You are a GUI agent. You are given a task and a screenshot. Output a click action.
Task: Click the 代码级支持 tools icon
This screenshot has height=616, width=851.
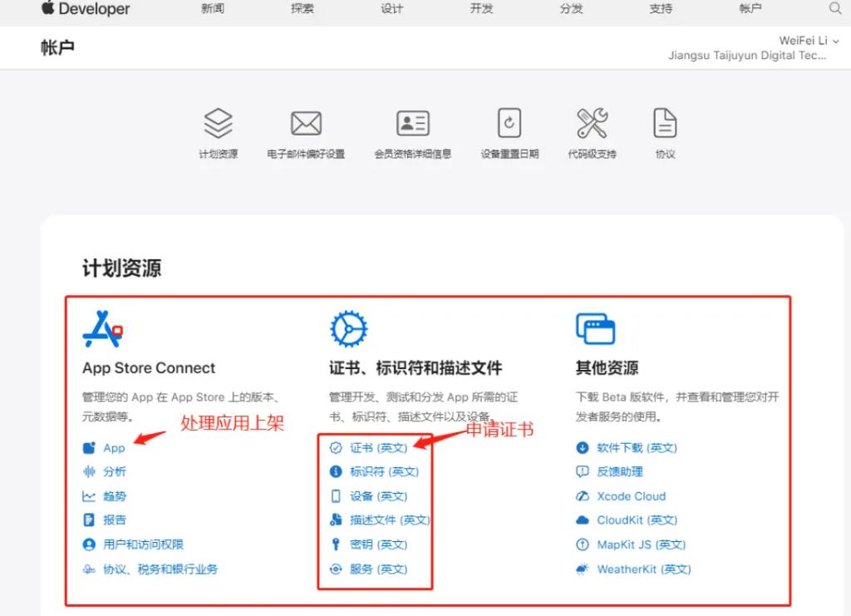point(592,124)
